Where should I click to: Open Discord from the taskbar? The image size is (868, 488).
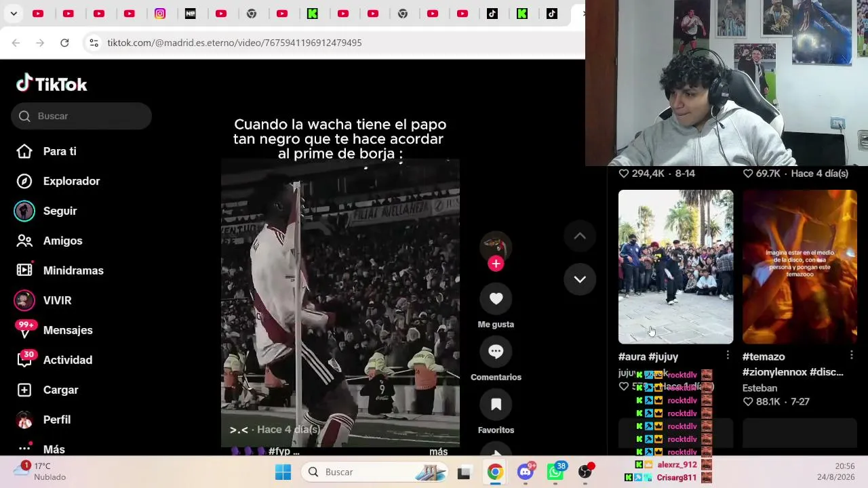click(x=526, y=472)
